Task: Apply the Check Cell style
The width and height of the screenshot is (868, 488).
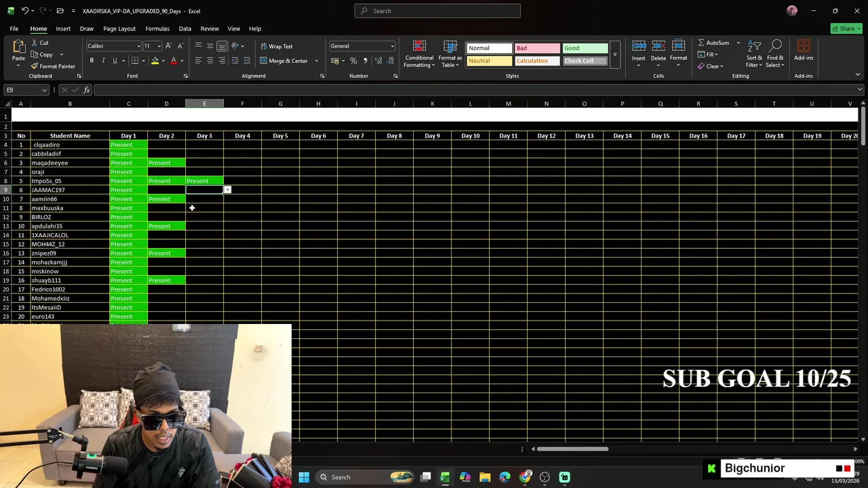Action: click(585, 61)
